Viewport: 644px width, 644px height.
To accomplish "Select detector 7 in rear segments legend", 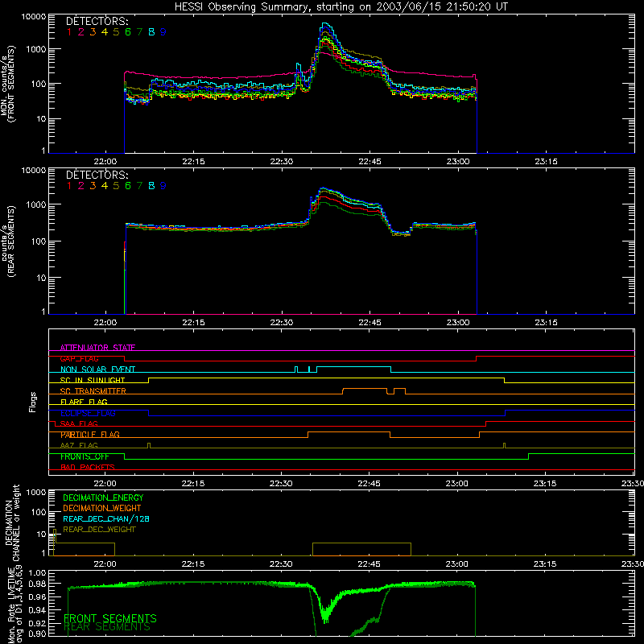I will pyautogui.click(x=139, y=186).
